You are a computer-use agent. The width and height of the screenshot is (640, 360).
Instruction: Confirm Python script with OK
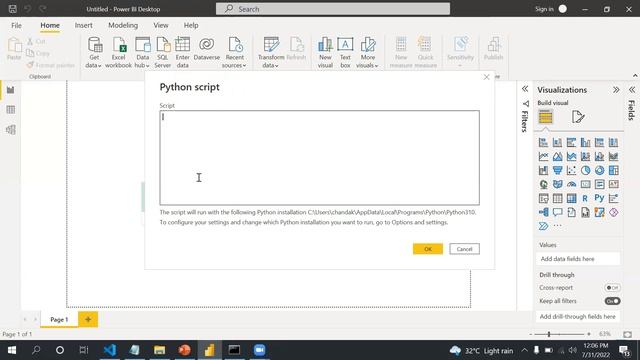click(x=428, y=249)
